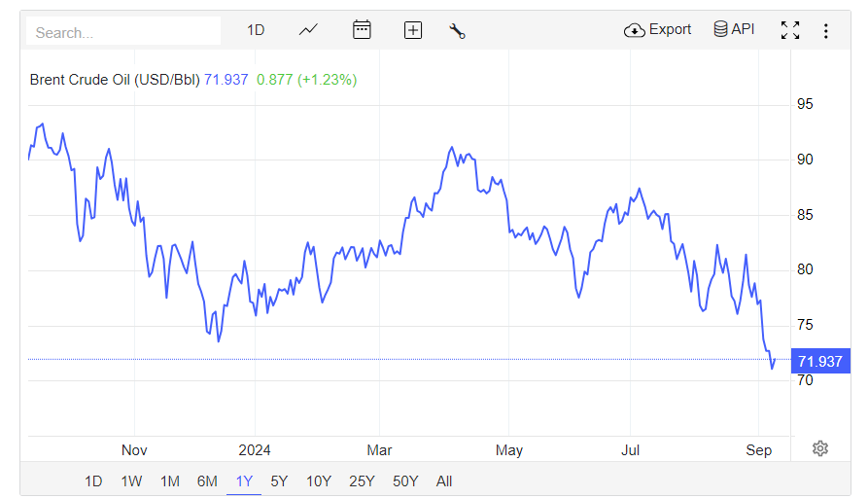Open the calendar date range icon
This screenshot has height=498, width=868.
362,30
